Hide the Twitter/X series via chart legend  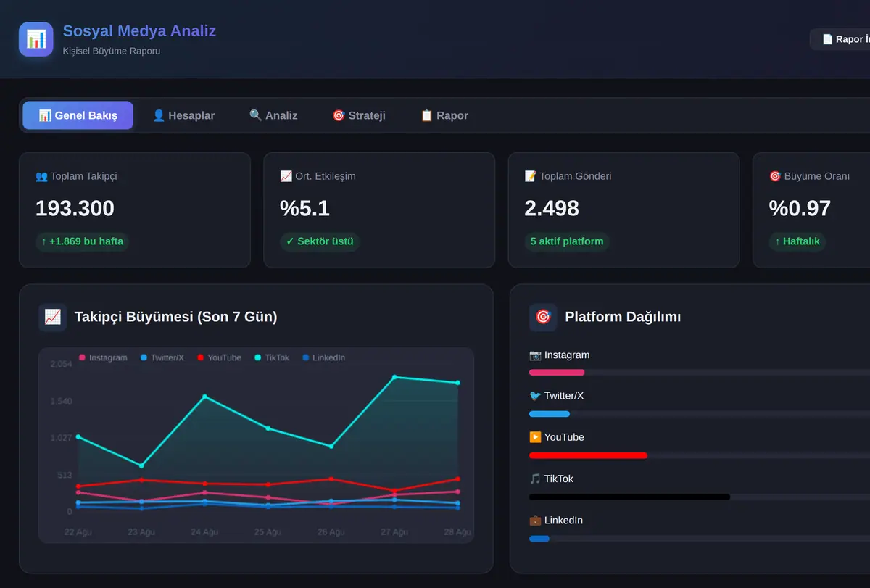(162, 357)
